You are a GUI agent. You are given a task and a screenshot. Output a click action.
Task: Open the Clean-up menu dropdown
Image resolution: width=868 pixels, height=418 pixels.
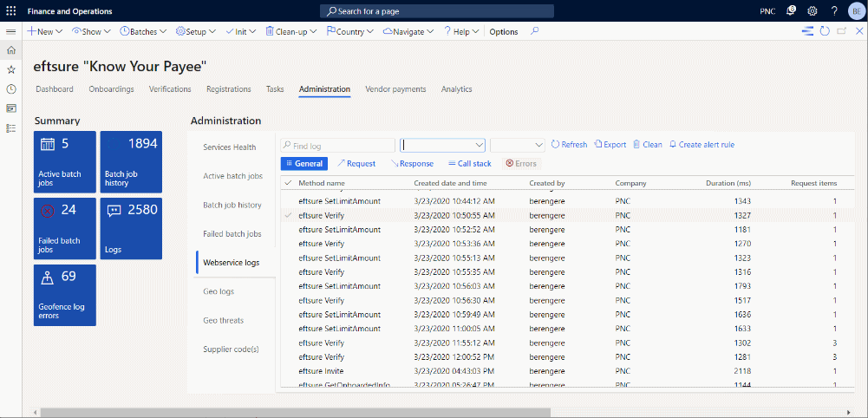tap(290, 31)
